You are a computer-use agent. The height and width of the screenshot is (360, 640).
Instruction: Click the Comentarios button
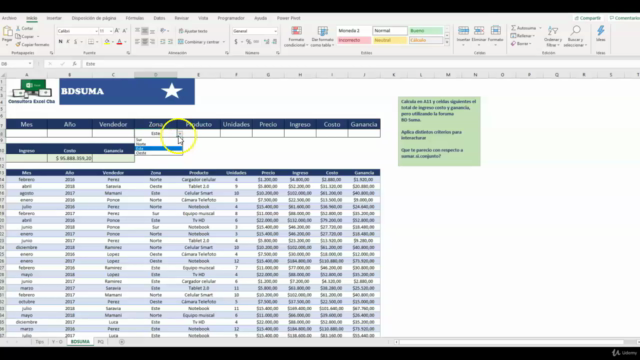[x=624, y=18]
